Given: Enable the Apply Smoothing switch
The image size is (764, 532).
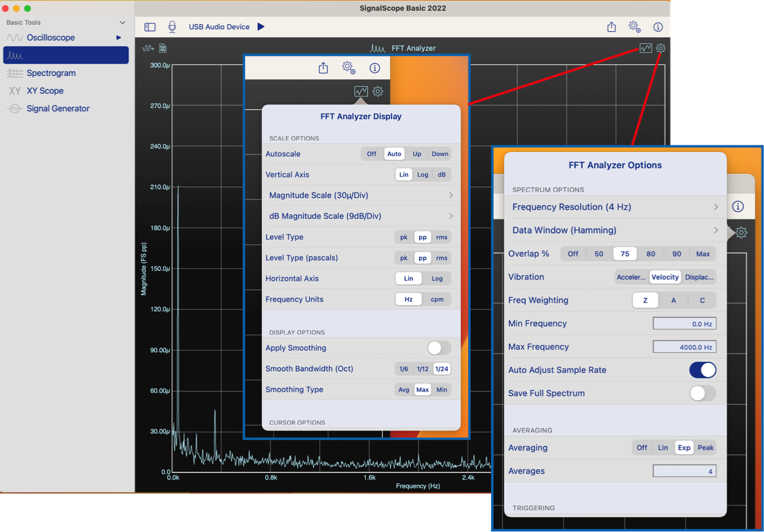Looking at the screenshot, I should (439, 348).
